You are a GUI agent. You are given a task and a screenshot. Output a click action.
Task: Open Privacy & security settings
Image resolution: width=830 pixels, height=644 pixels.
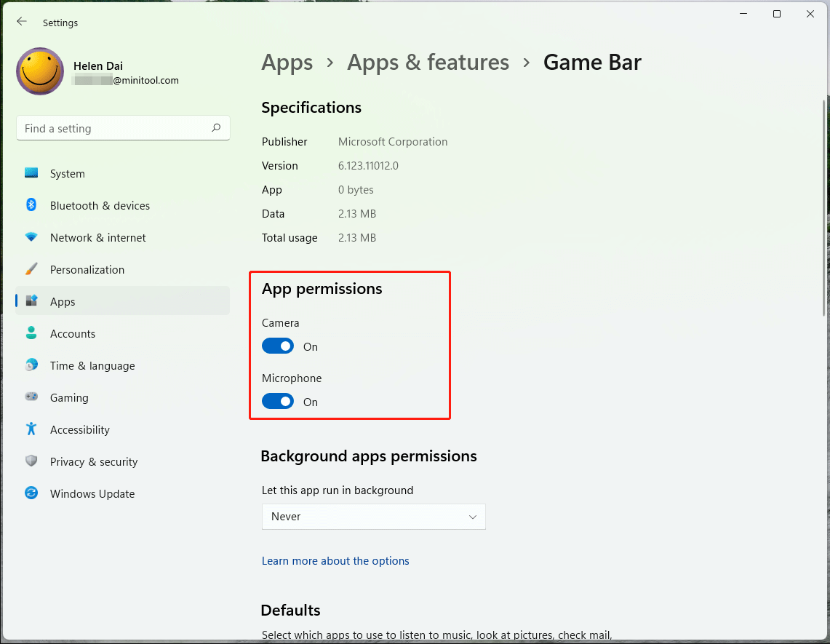(31, 461)
